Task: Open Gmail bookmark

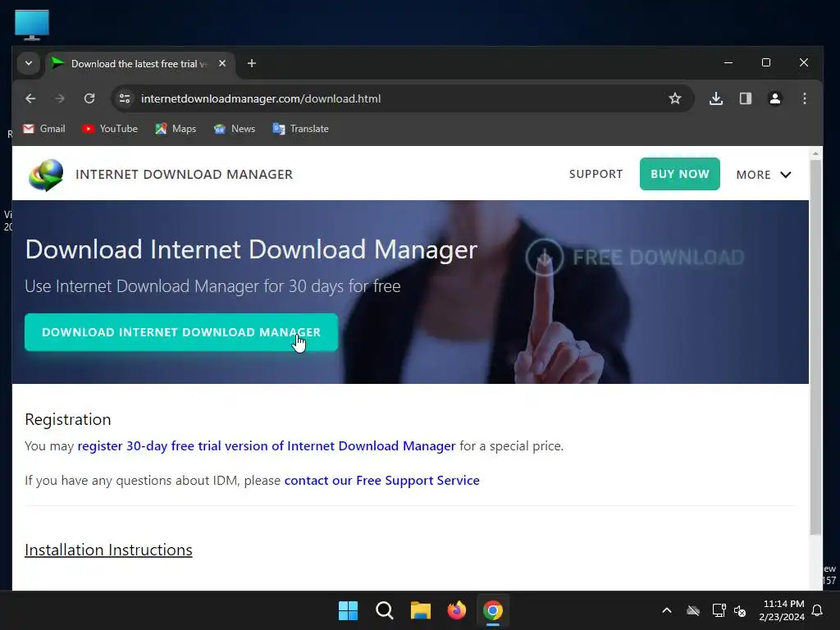Action: pyautogui.click(x=44, y=129)
